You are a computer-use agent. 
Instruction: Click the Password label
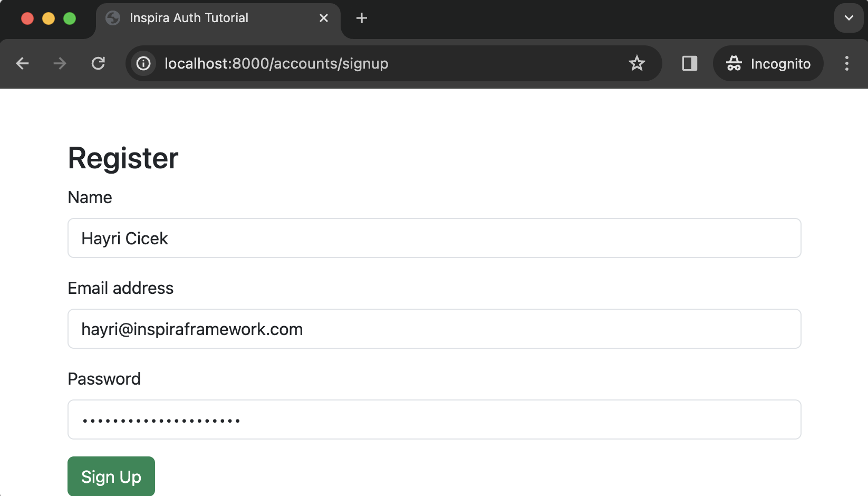104,379
